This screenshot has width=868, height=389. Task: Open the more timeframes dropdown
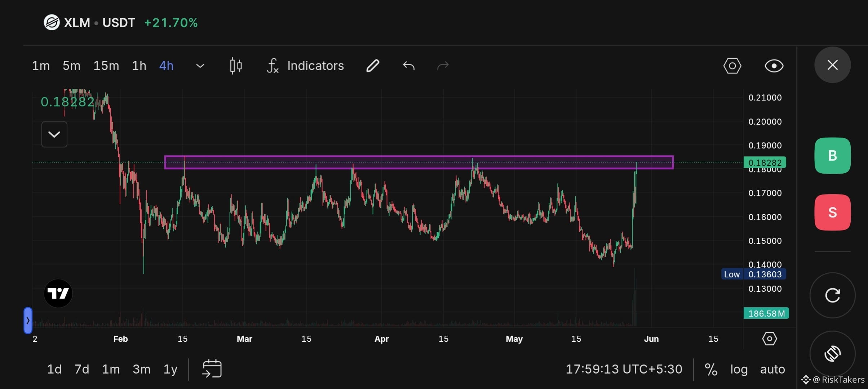pyautogui.click(x=200, y=66)
